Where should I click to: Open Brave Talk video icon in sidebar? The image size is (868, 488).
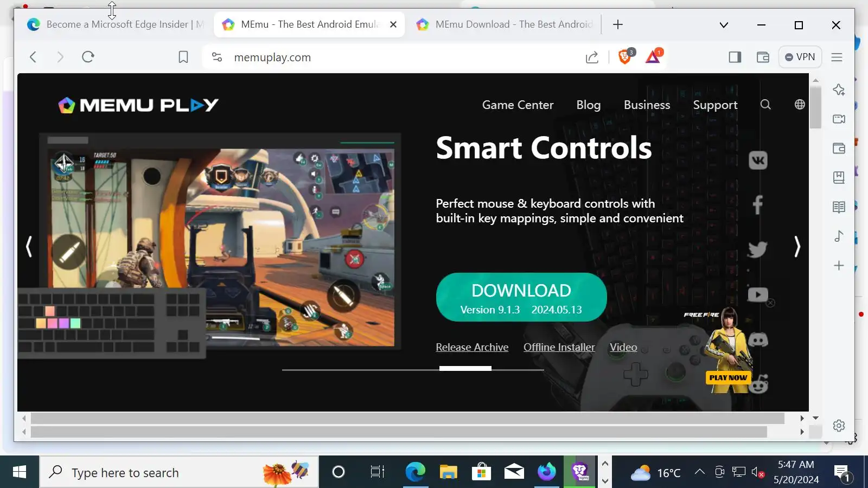click(x=839, y=119)
